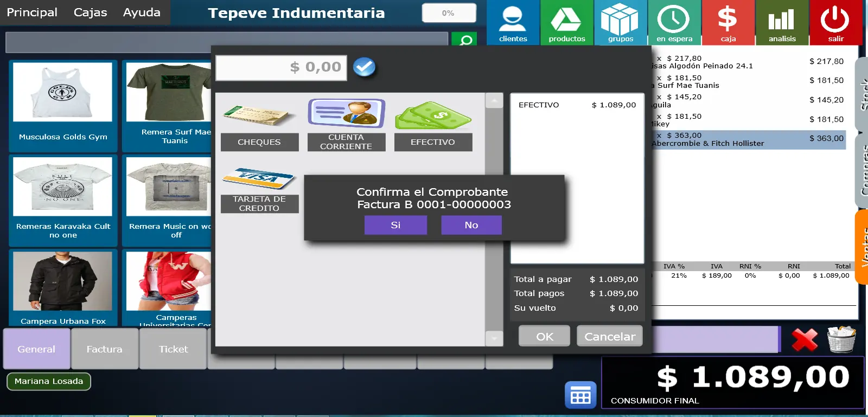Select the Musculosa Golds Gym product
Image resolution: width=868 pixels, height=417 pixels.
(63, 105)
